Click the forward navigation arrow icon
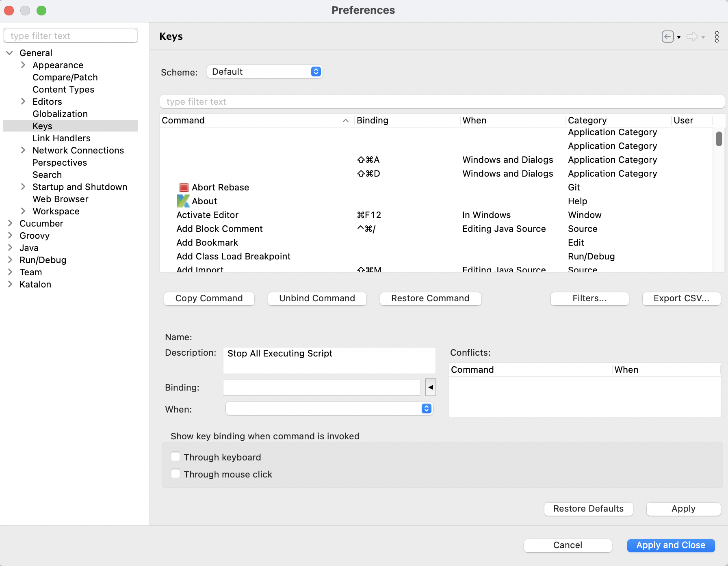The width and height of the screenshot is (728, 566). pyautogui.click(x=692, y=37)
